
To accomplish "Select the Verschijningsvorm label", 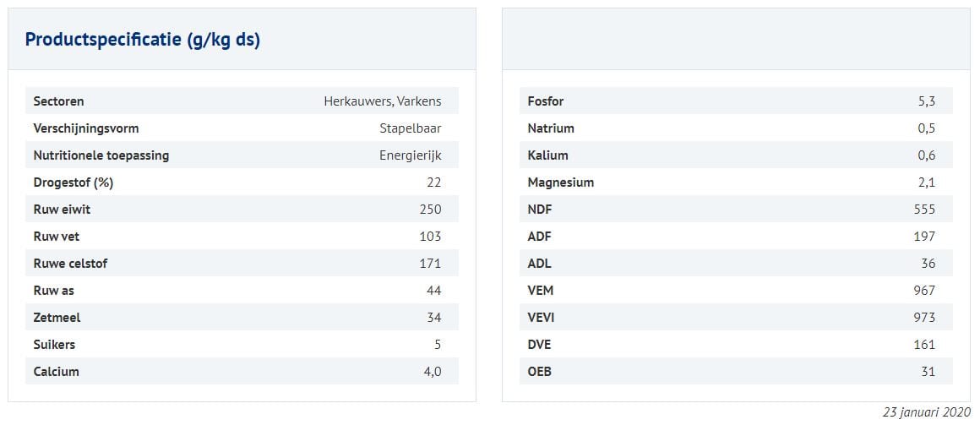I will coord(86,128).
